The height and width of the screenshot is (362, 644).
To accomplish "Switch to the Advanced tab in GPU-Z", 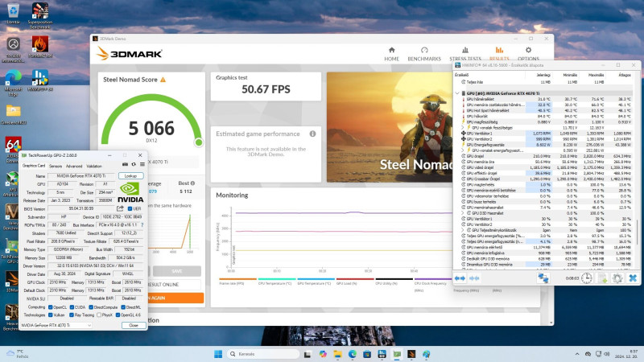I will pyautogui.click(x=74, y=166).
